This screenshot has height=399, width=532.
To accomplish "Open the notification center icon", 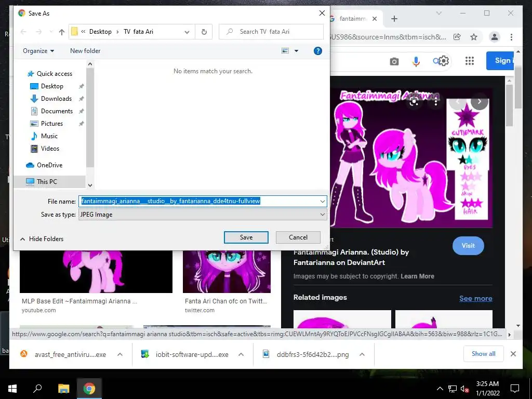I will pyautogui.click(x=515, y=389).
